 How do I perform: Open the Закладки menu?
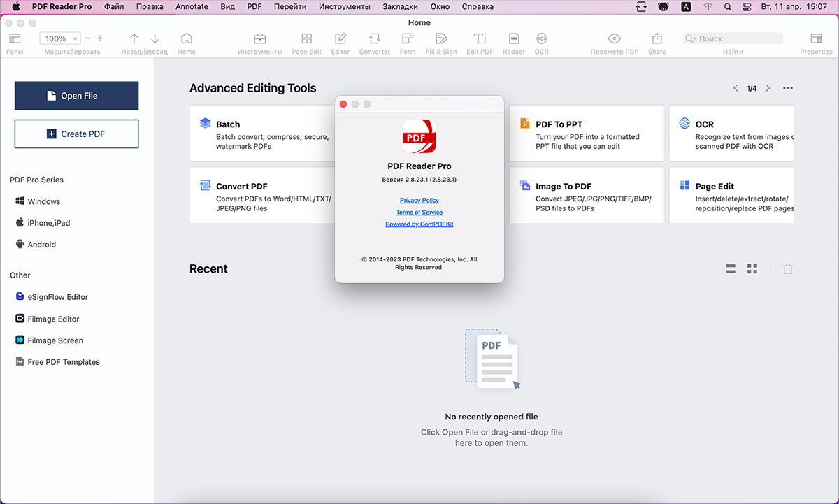401,7
